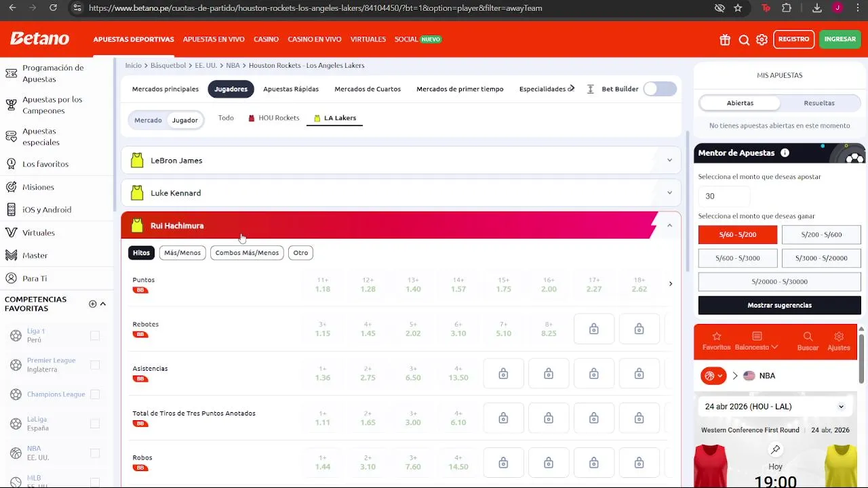Toggle the Bet Builder switch
Screen dimensions: 868x488
coord(660,89)
